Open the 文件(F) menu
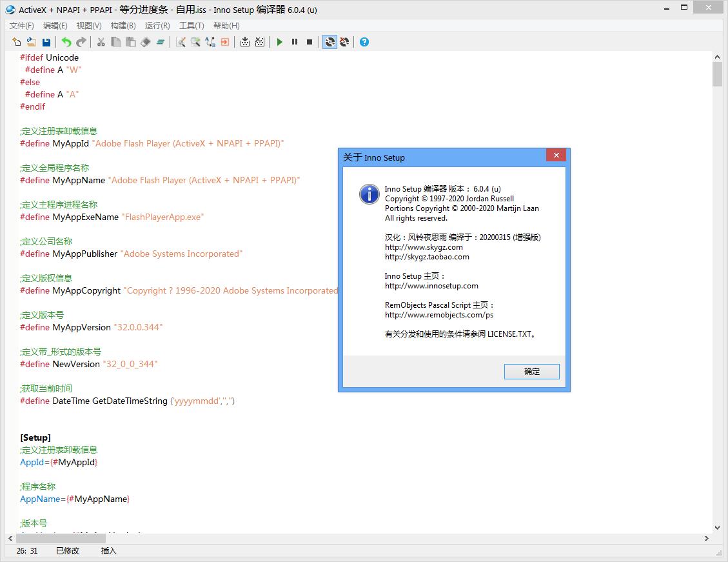This screenshot has width=728, height=562. click(21, 25)
